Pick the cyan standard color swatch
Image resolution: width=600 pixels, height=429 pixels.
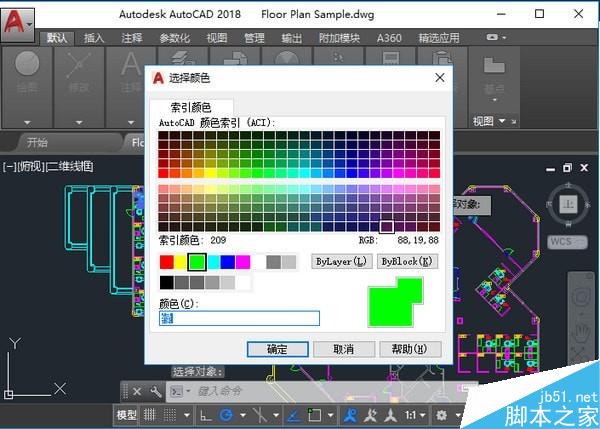tap(214, 262)
